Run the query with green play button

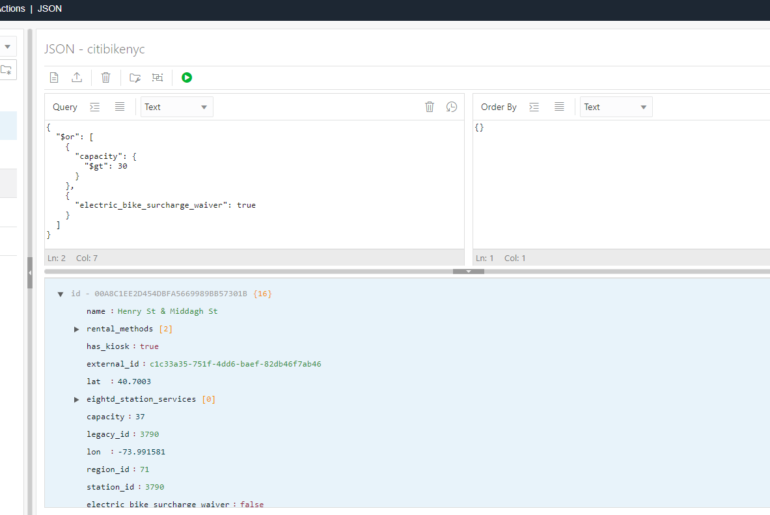click(187, 78)
